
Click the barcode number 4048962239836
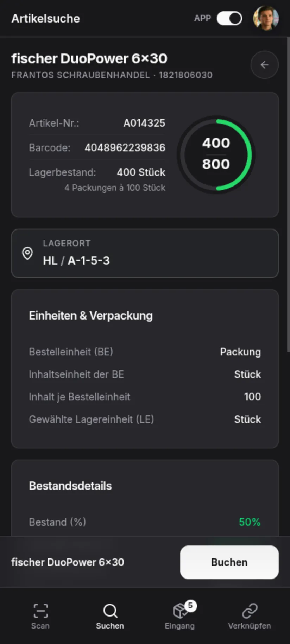tap(125, 148)
